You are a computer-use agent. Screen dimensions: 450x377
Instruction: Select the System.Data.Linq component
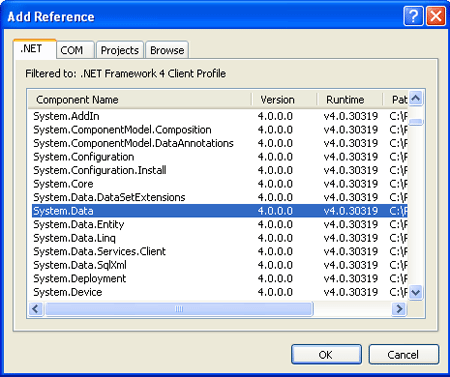point(220,238)
